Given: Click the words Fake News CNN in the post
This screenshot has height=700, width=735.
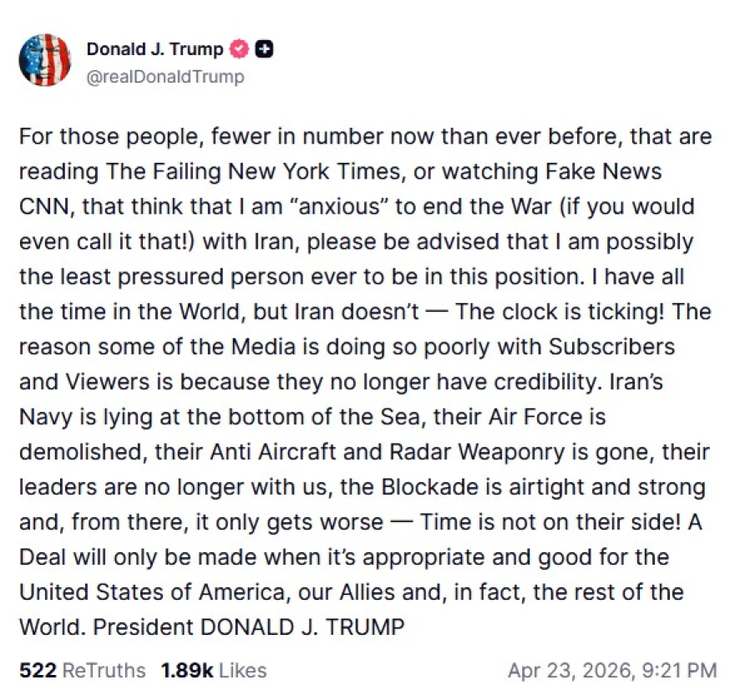Looking at the screenshot, I should (595, 172).
